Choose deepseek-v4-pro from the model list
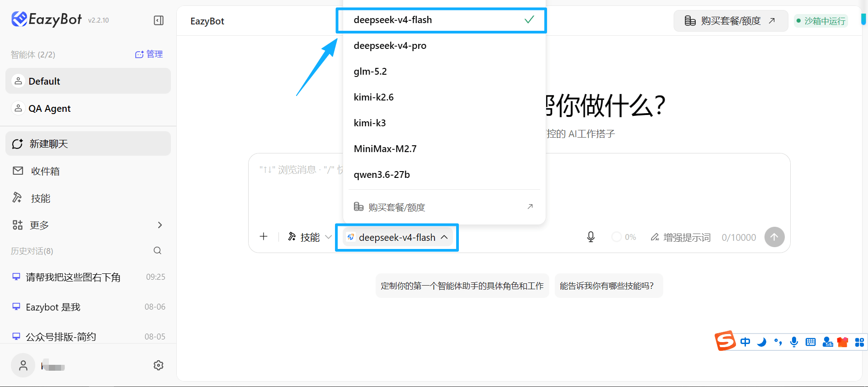 pyautogui.click(x=444, y=46)
